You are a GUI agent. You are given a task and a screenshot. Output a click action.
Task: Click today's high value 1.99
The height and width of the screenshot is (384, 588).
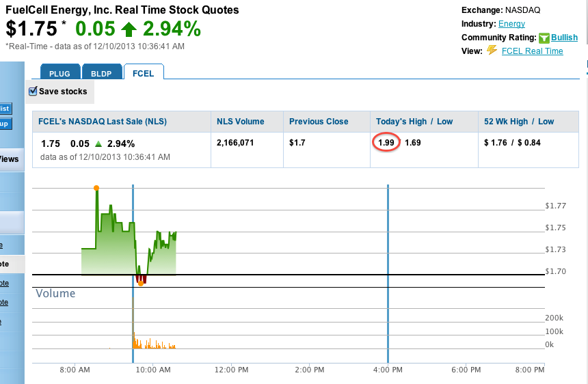click(x=386, y=143)
